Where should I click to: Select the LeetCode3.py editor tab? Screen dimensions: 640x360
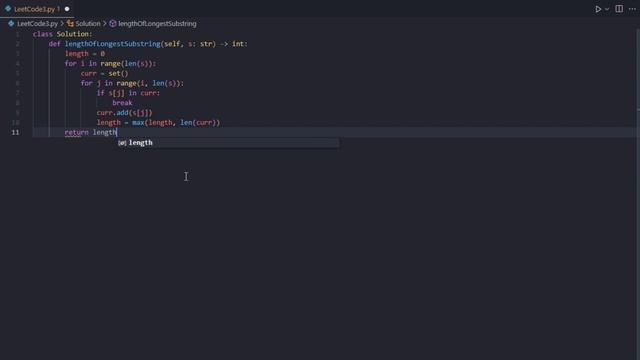pyautogui.click(x=37, y=9)
